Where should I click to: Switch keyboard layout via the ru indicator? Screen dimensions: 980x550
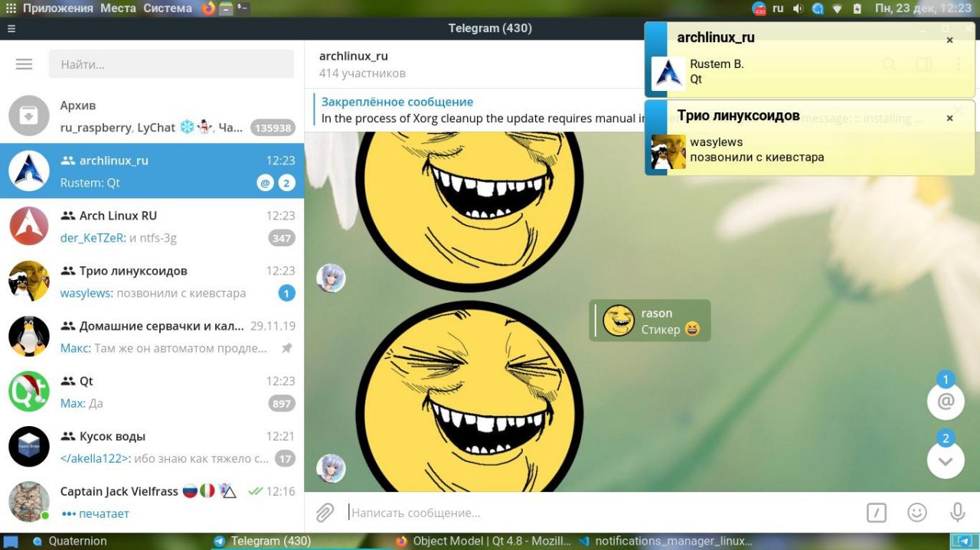point(778,8)
